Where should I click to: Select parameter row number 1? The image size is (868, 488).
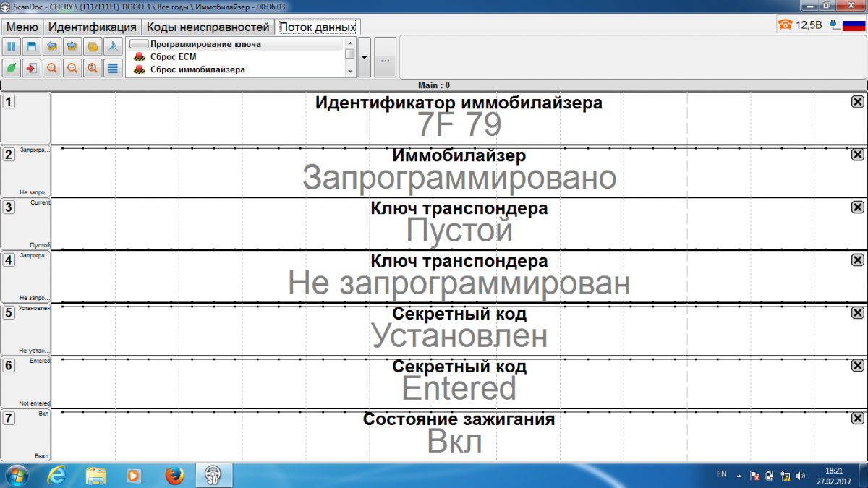pyautogui.click(x=9, y=102)
